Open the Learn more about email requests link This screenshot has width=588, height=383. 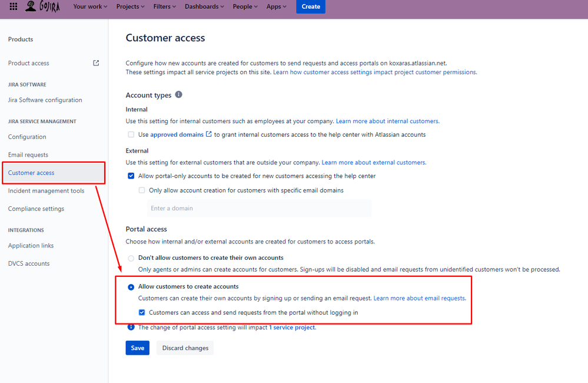pos(418,298)
